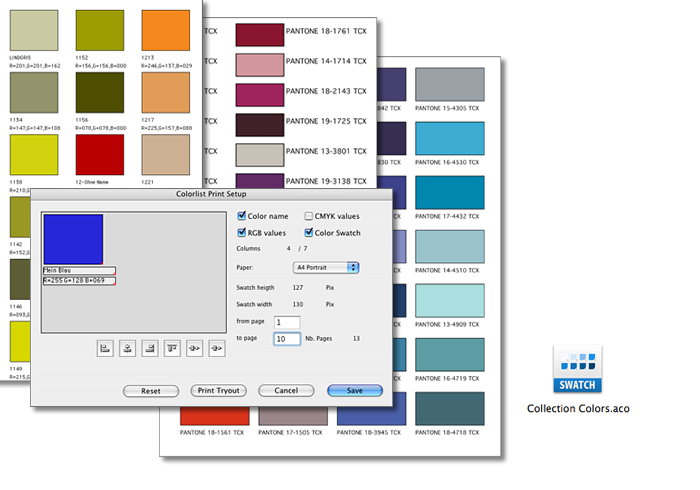
Task: Click the PANTONE 14-1714 TCX pink swatch
Action: coord(260,65)
